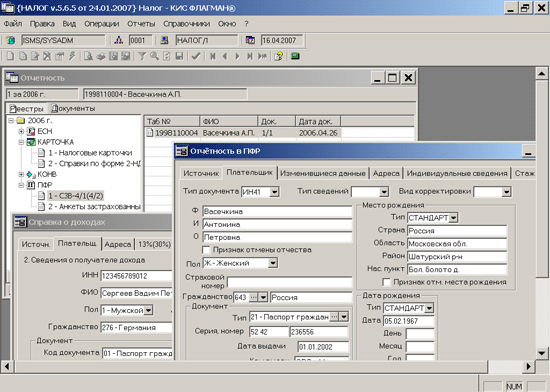Switch to Источник tab in Отчётность в ПФР
Screen dimensions: 550x392
pyautogui.click(x=201, y=174)
